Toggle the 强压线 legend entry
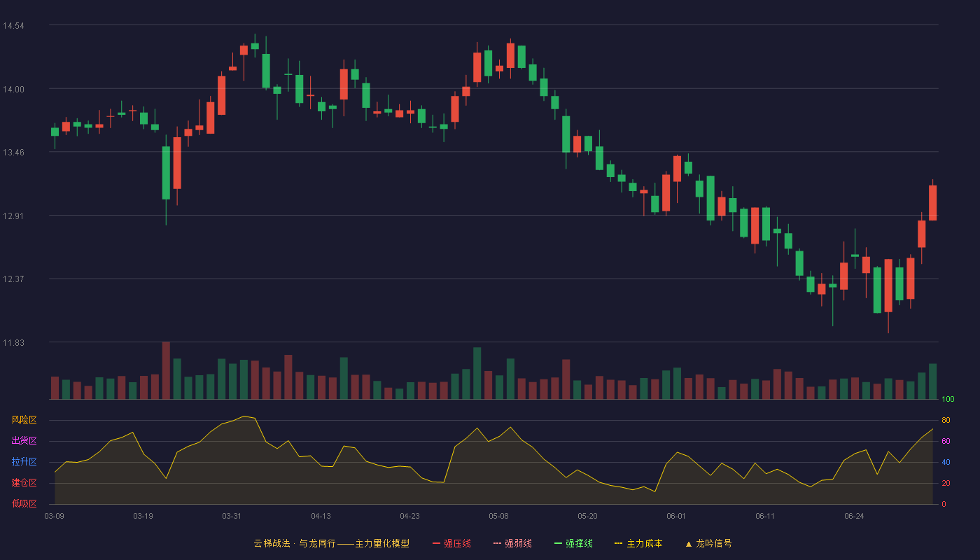Image resolution: width=980 pixels, height=560 pixels. (451, 543)
